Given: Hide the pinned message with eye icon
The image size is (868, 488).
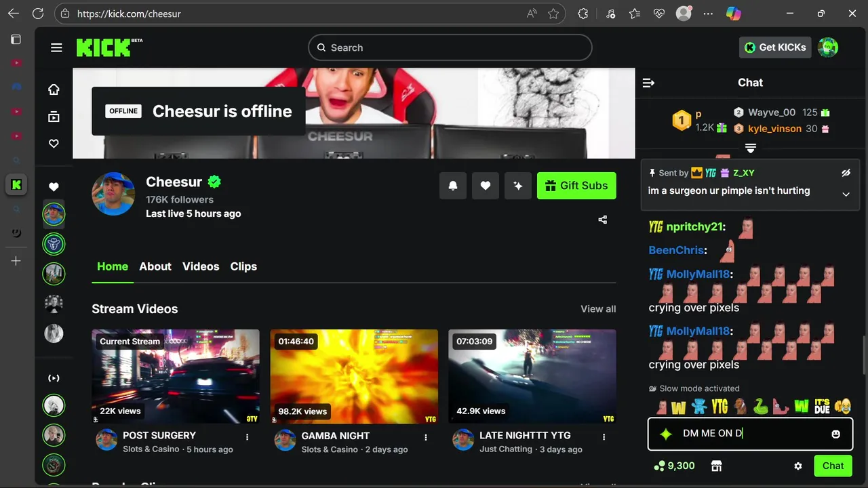Looking at the screenshot, I should pyautogui.click(x=846, y=173).
